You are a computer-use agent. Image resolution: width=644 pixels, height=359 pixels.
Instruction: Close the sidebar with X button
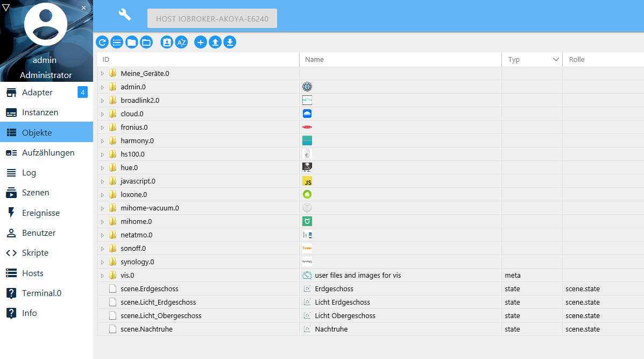tap(84, 8)
